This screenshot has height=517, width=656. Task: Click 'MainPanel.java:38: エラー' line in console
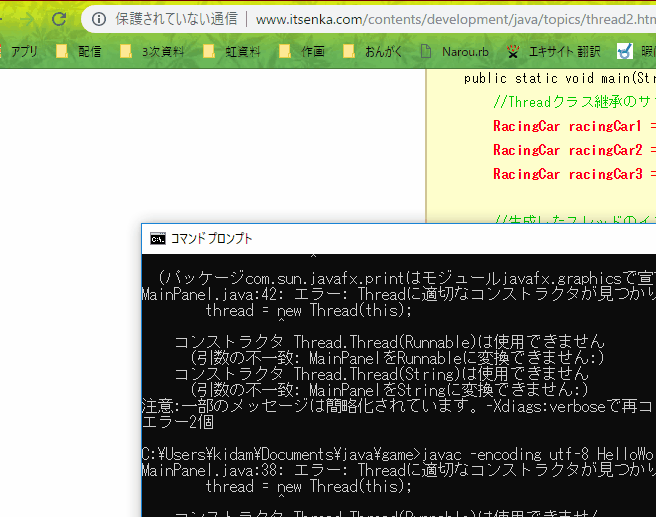pyautogui.click(x=399, y=471)
